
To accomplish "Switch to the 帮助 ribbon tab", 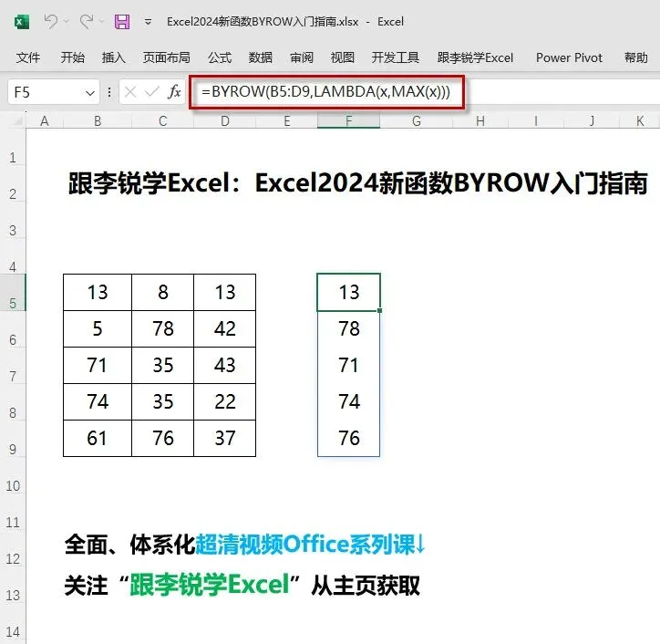I will pyautogui.click(x=635, y=57).
